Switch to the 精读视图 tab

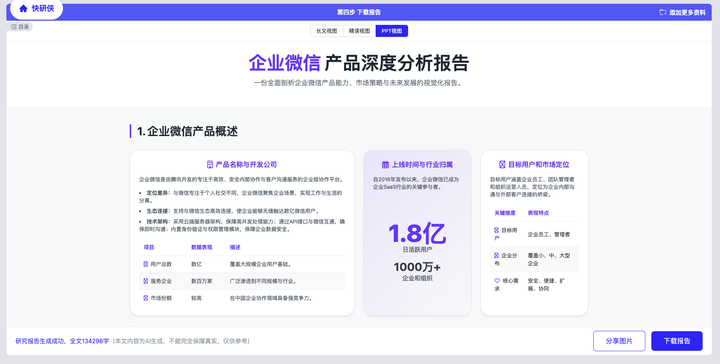[359, 31]
